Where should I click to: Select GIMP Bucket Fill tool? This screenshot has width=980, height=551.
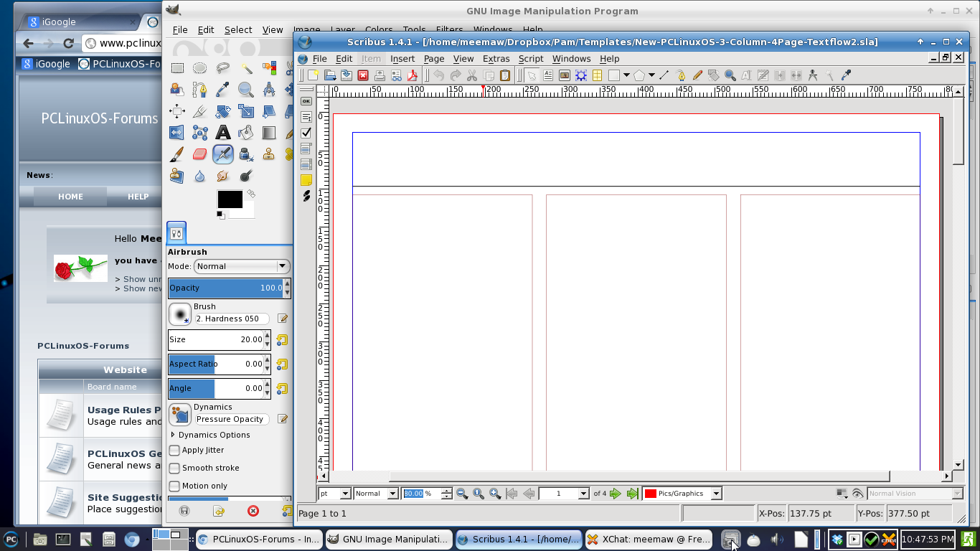pyautogui.click(x=246, y=133)
